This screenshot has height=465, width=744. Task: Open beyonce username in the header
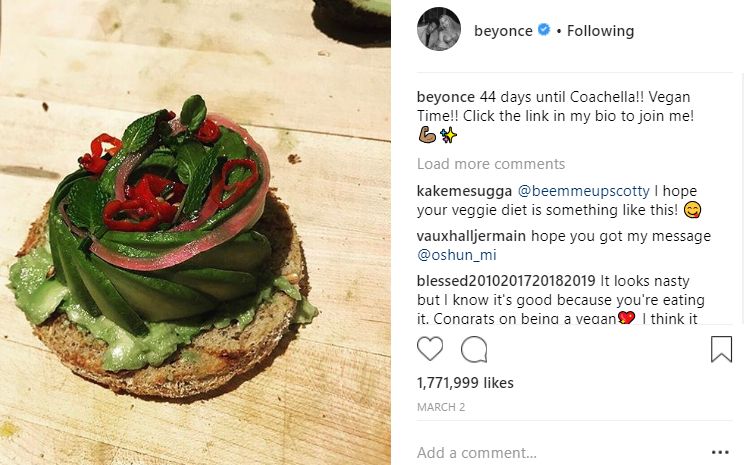[x=503, y=31]
